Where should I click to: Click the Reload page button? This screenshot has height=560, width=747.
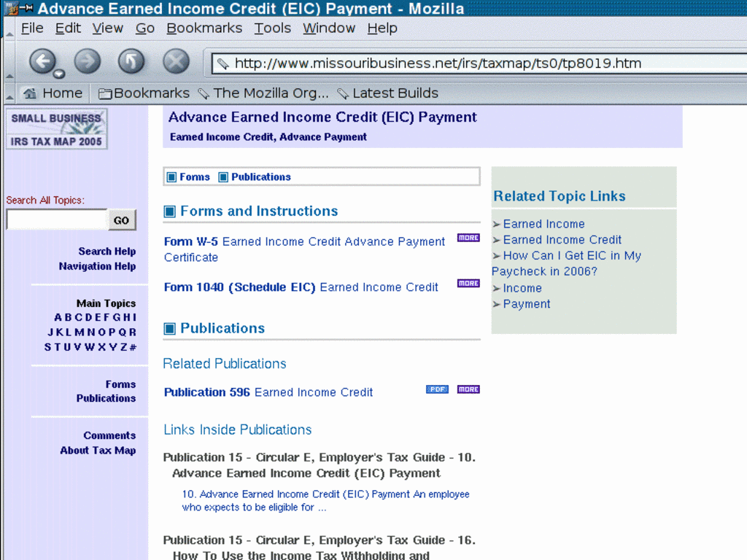coord(131,61)
